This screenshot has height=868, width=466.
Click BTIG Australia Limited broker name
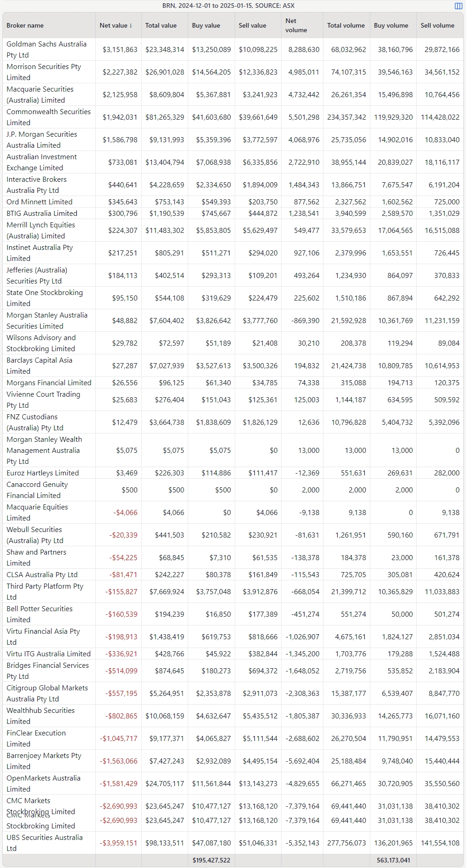point(42,213)
